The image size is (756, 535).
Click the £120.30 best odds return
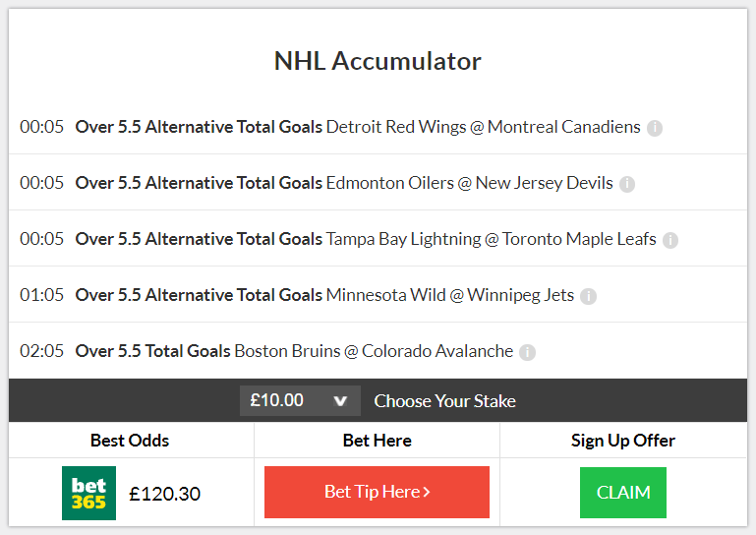tap(164, 494)
